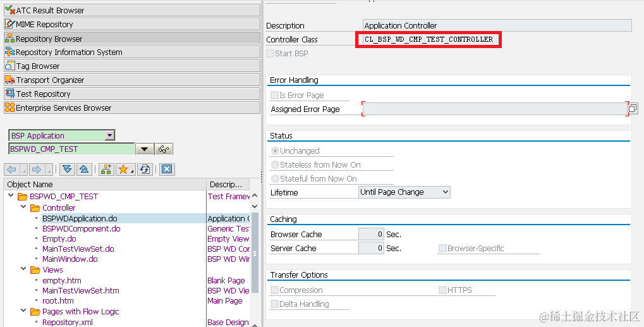The width and height of the screenshot is (644, 327).
Task: Click the glasses Display button
Action: click(x=164, y=149)
